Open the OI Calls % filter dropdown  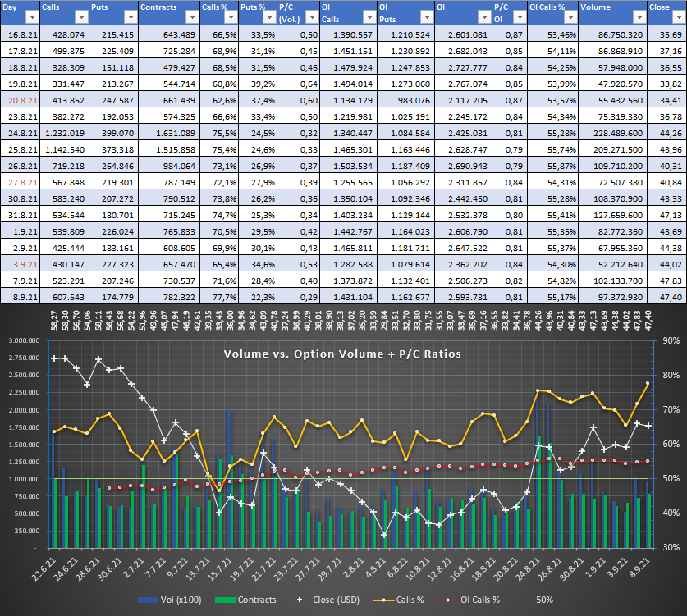(570, 17)
